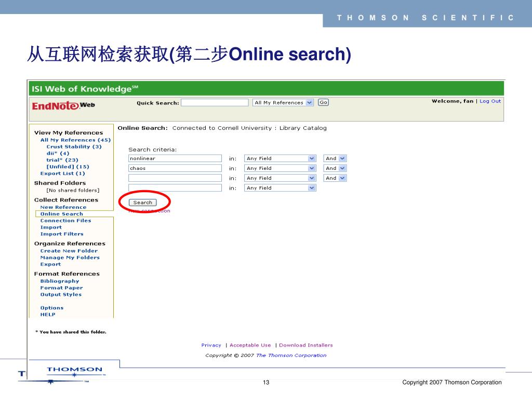This screenshot has width=532, height=399.
Task: Open Format Paper link
Action: click(61, 288)
